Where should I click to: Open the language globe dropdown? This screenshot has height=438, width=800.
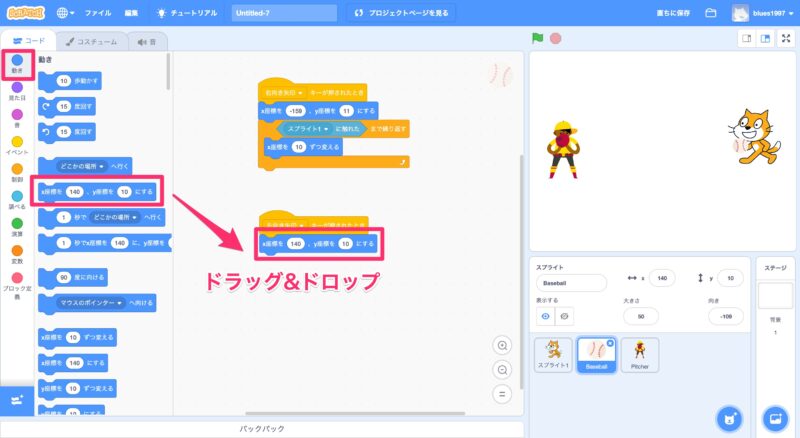pyautogui.click(x=66, y=13)
